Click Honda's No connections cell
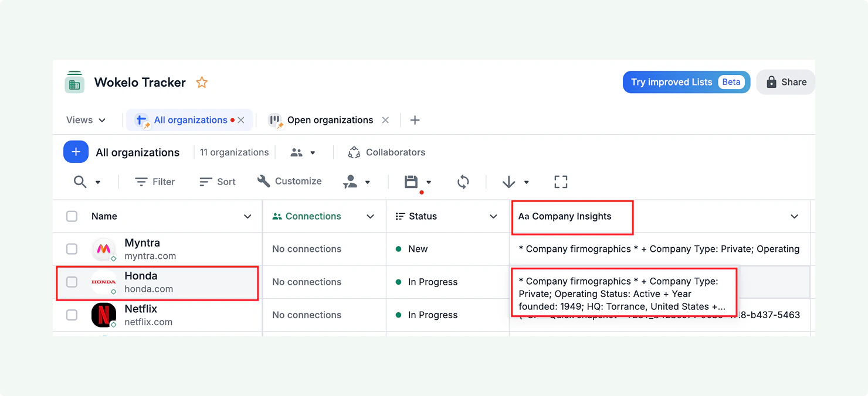The image size is (868, 396). tap(324, 282)
